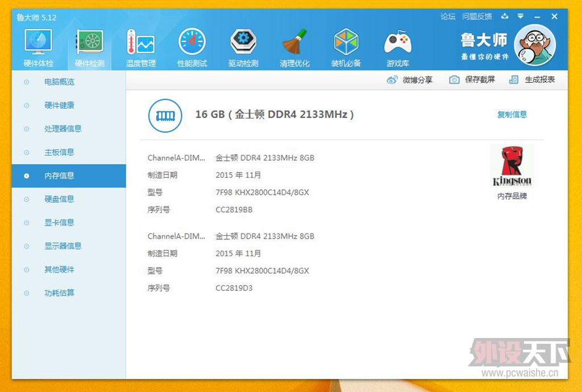Click the radio bullet beside 显卡信息

click(26, 223)
